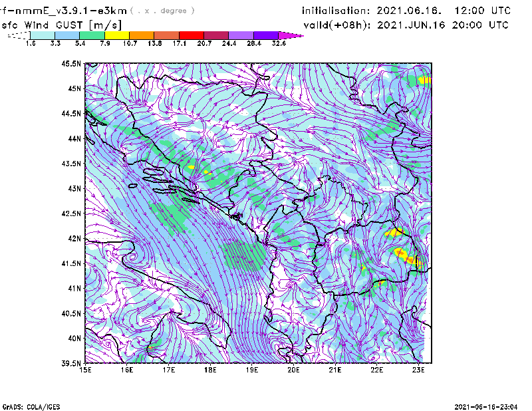The image size is (532, 411).
Task: Click the legend value 7.9
Action: click(105, 43)
